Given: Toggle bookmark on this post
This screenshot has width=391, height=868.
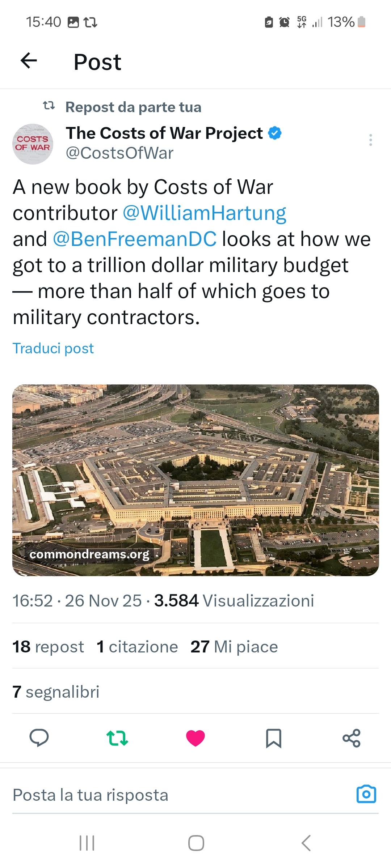Looking at the screenshot, I should [273, 738].
